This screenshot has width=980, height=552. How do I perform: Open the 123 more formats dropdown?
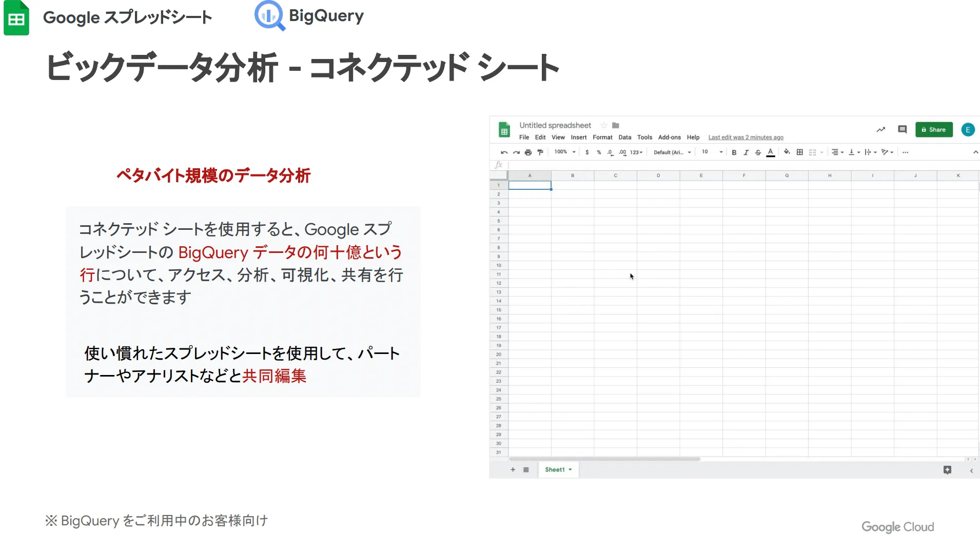(636, 152)
